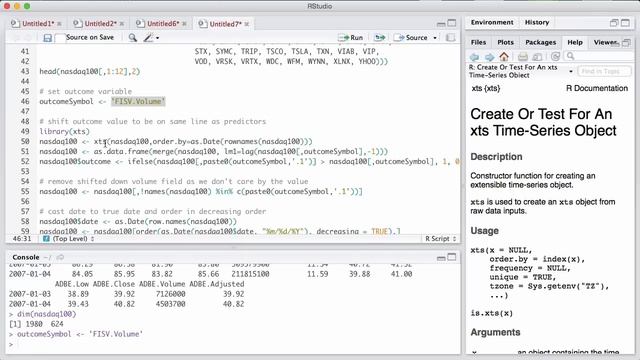Image resolution: width=640 pixels, height=360 pixels.
Task: Open find and replace magnifier icon
Action: [133, 38]
